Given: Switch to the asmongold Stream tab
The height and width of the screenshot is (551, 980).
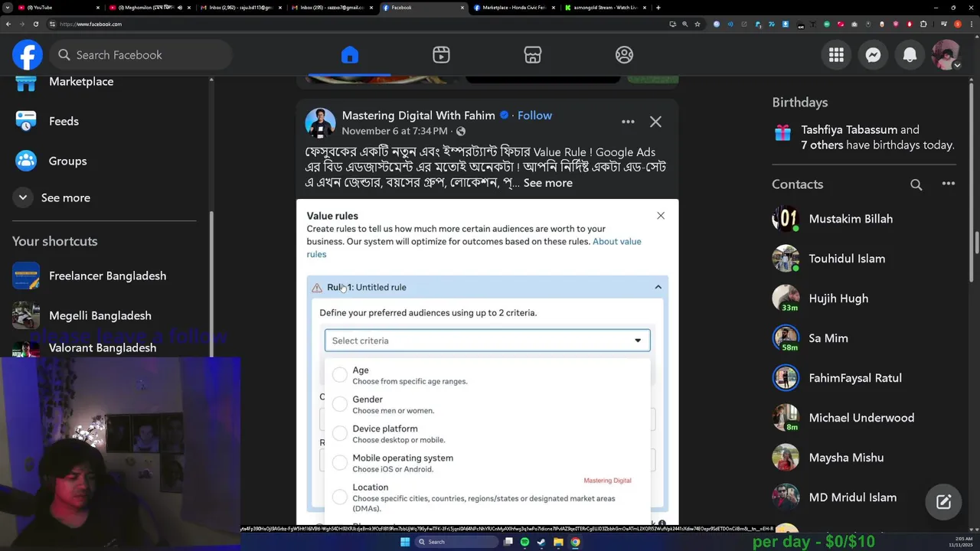Looking at the screenshot, I should point(606,8).
